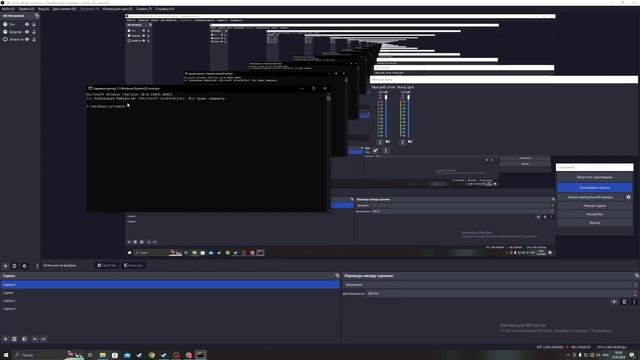Add a new source with the plus icon
Screen dimensions: 640x360
[5, 266]
